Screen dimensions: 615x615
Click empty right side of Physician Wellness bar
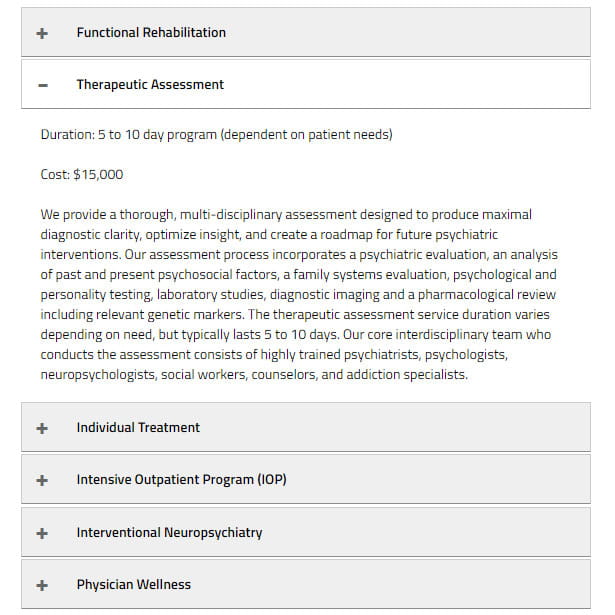pos(450,585)
